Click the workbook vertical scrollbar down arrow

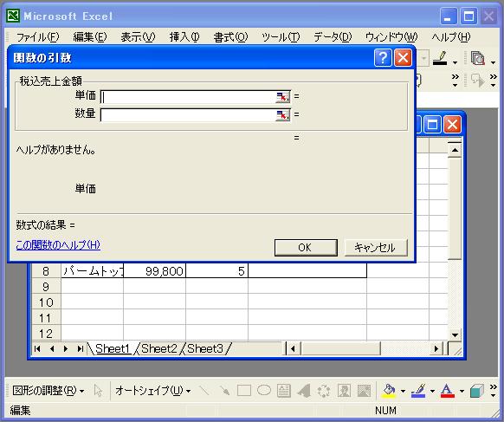pos(455,335)
